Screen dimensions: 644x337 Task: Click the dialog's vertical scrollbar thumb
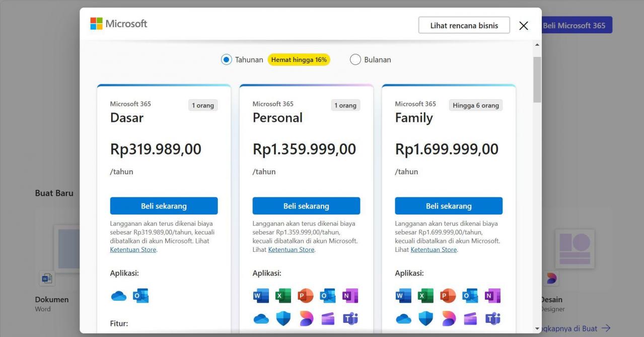pyautogui.click(x=537, y=80)
